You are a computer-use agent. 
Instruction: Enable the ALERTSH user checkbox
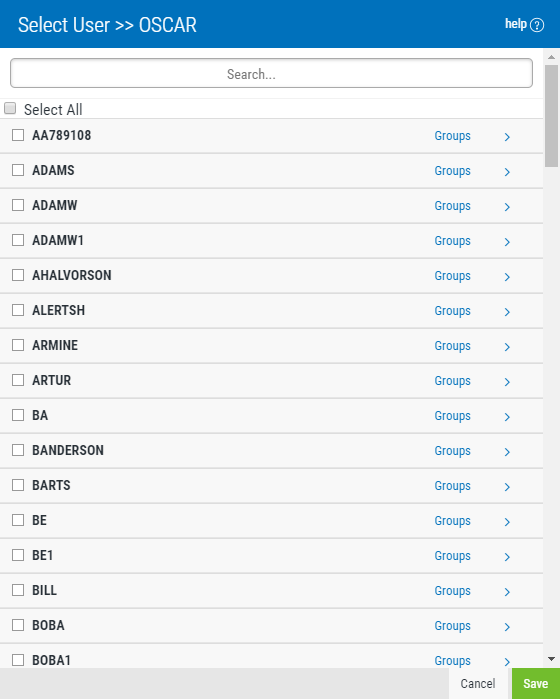tap(18, 310)
